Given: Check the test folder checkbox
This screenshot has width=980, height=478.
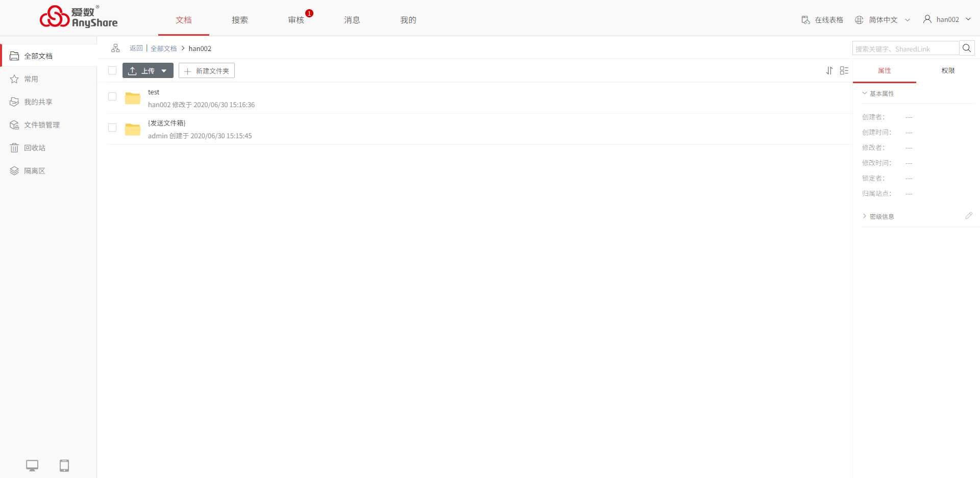Looking at the screenshot, I should click(x=112, y=96).
